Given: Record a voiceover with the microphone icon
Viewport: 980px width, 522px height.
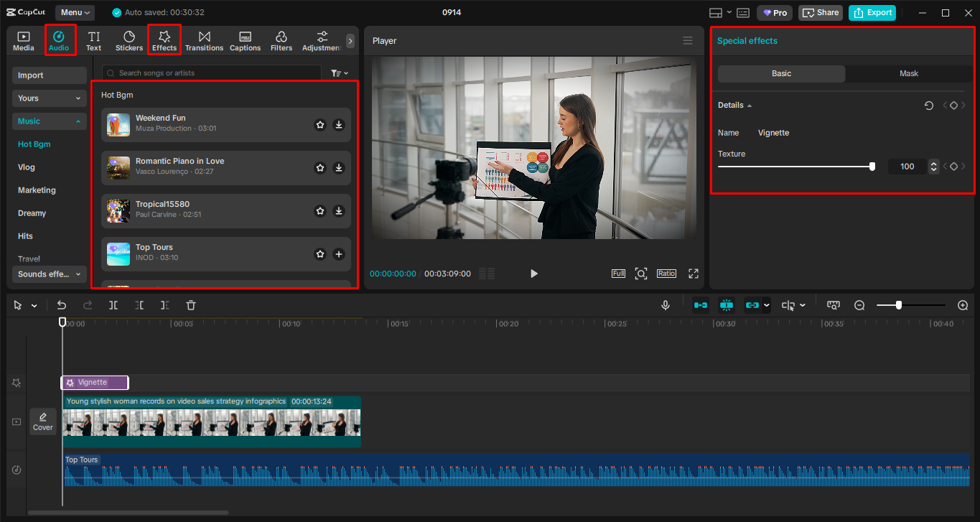Looking at the screenshot, I should point(665,304).
